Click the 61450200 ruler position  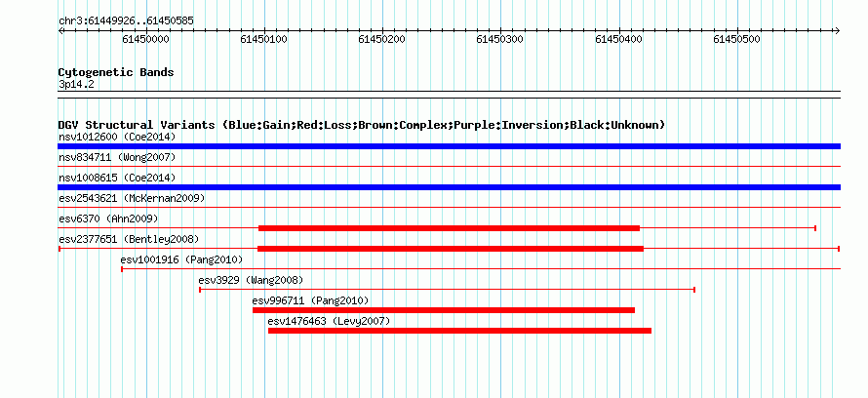(x=382, y=39)
